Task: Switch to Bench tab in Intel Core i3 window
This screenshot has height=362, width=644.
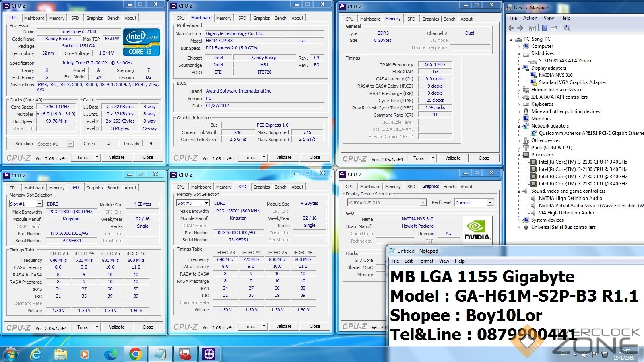Action: [114, 18]
